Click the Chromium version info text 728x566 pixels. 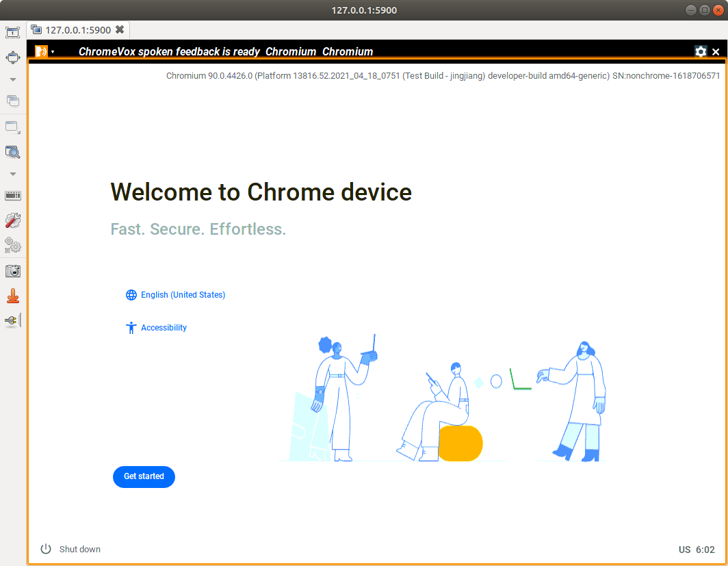(x=443, y=76)
